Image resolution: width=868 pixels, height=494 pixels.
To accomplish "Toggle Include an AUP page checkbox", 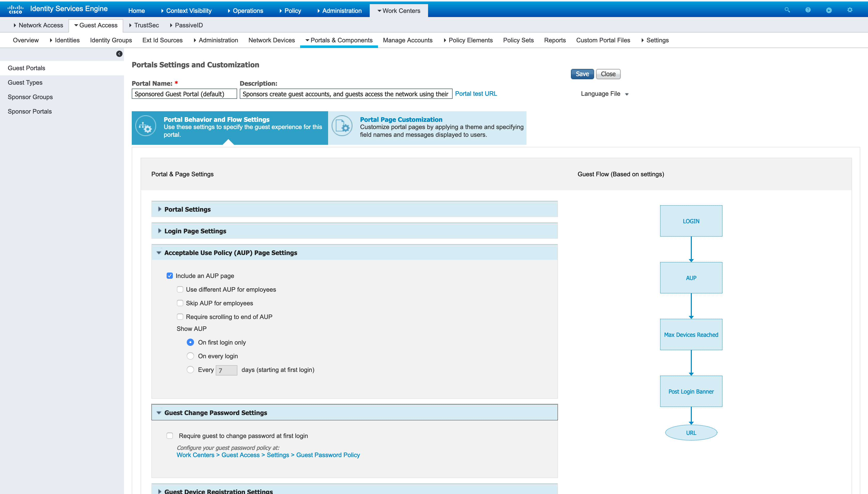I will (x=170, y=275).
